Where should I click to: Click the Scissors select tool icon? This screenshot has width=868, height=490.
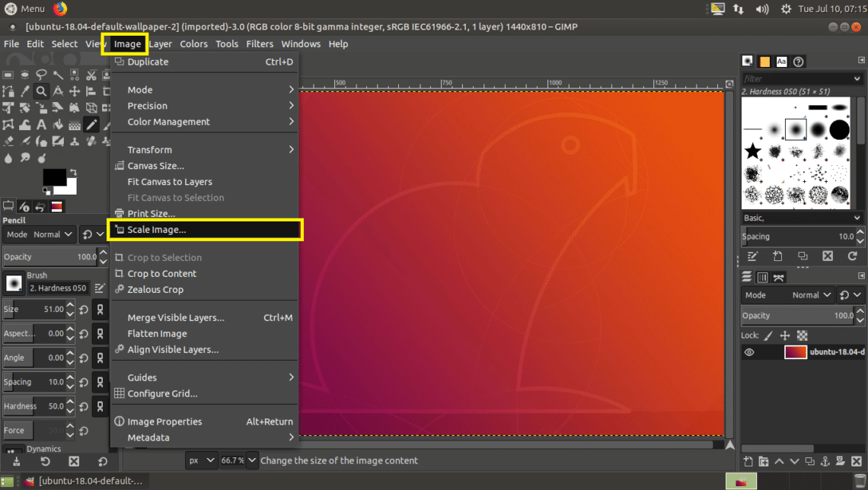pyautogui.click(x=91, y=75)
